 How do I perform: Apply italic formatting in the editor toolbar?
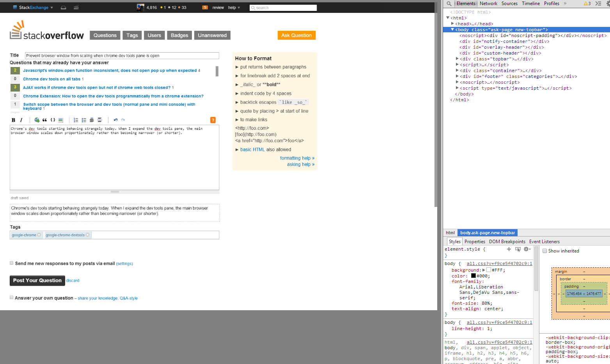click(21, 120)
